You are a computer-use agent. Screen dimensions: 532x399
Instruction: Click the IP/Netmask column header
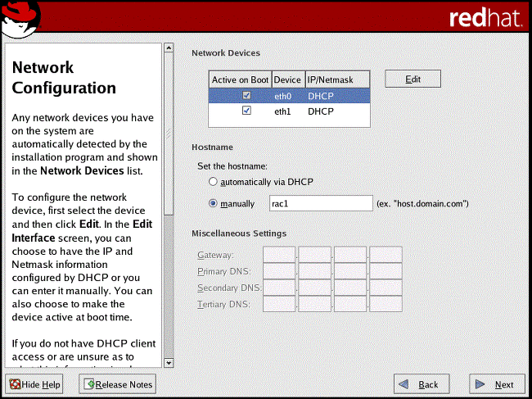point(337,79)
